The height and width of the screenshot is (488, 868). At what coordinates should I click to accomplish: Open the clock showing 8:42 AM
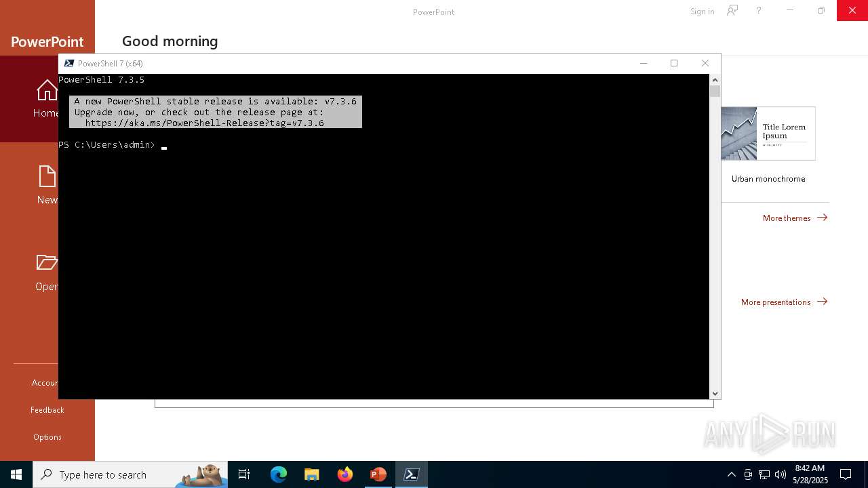pos(810,474)
